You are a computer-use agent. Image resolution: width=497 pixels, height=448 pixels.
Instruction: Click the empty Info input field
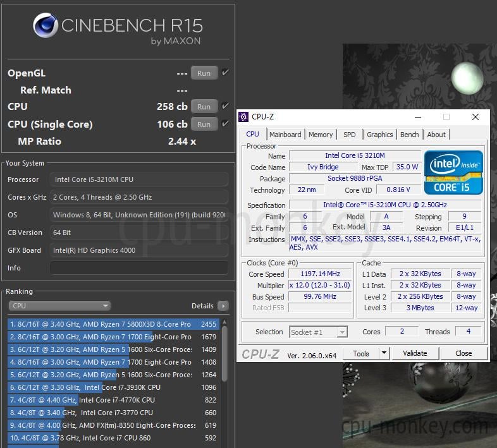point(139,268)
